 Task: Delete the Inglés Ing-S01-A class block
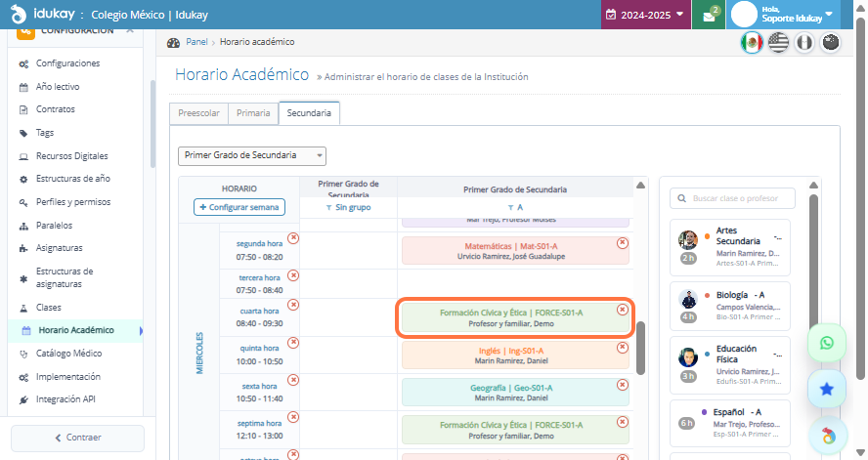click(x=623, y=348)
